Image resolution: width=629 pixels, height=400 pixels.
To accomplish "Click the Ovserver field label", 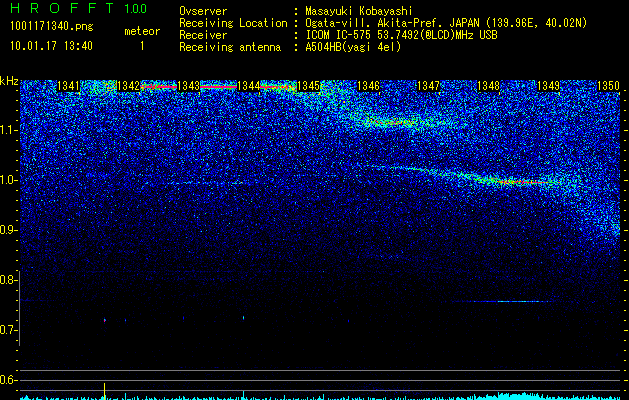I will [x=203, y=11].
